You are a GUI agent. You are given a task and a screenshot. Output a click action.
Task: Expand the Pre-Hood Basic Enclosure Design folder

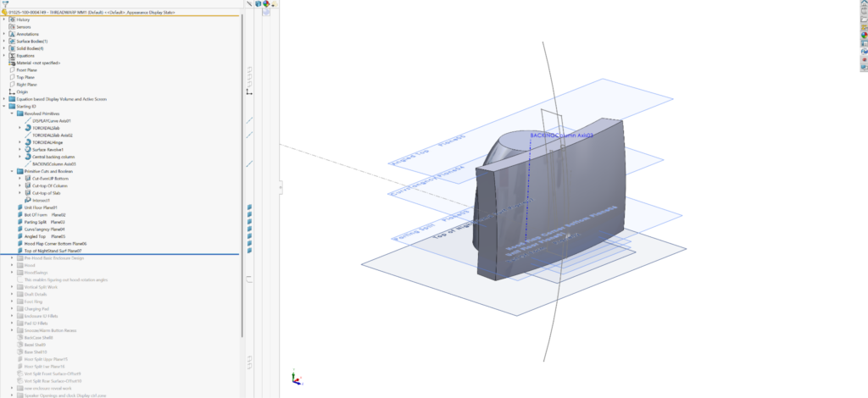pos(12,258)
